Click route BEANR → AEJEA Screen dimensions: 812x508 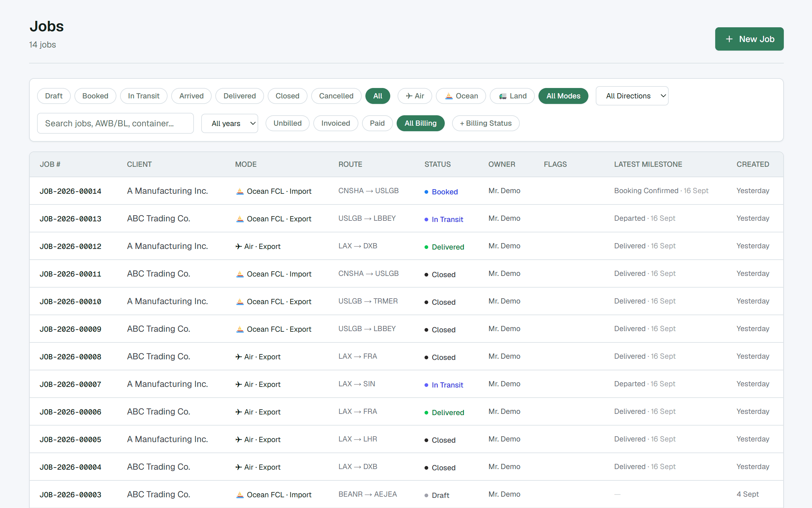pos(368,494)
